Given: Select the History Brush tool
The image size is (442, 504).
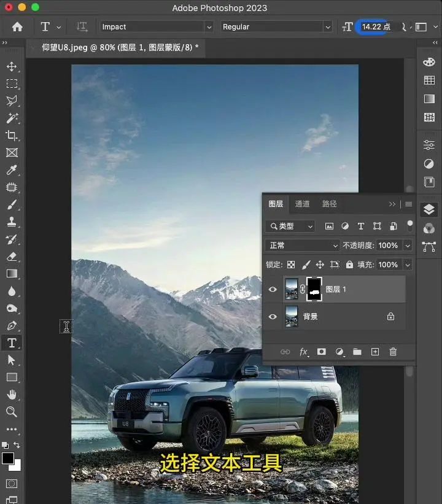Looking at the screenshot, I should click(12, 239).
